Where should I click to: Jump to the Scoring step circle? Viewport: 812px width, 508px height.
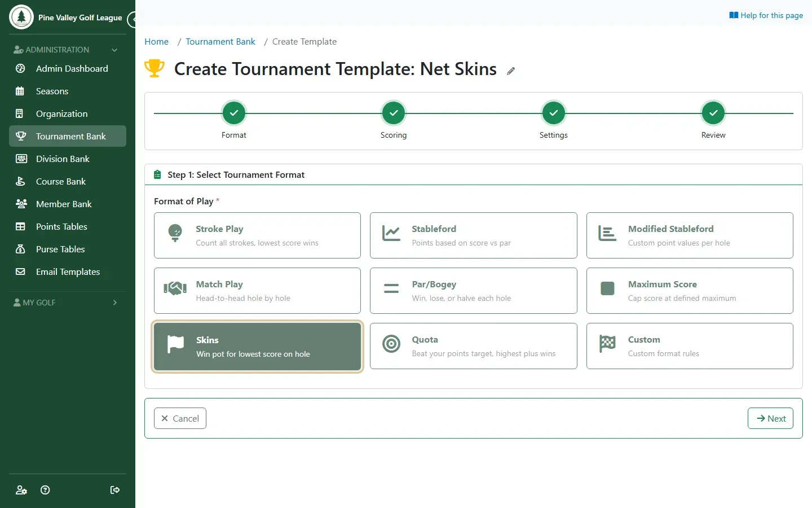394,113
